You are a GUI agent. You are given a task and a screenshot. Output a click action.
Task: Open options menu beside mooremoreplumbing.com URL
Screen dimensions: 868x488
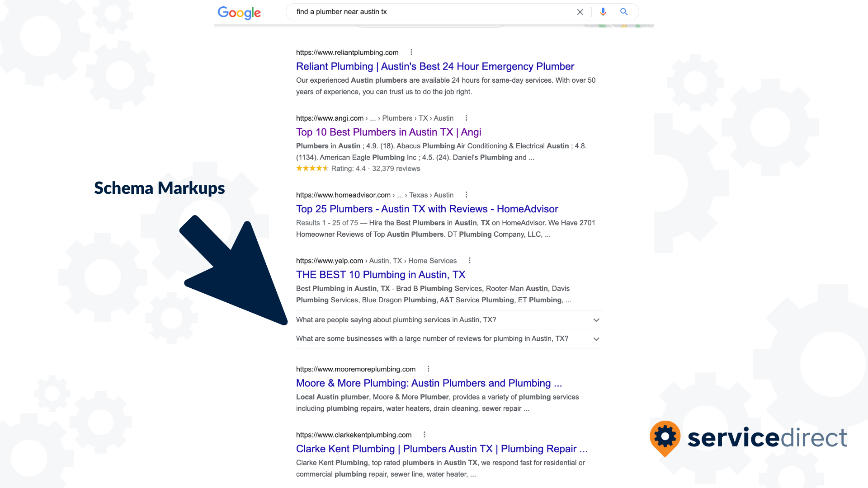(x=429, y=369)
